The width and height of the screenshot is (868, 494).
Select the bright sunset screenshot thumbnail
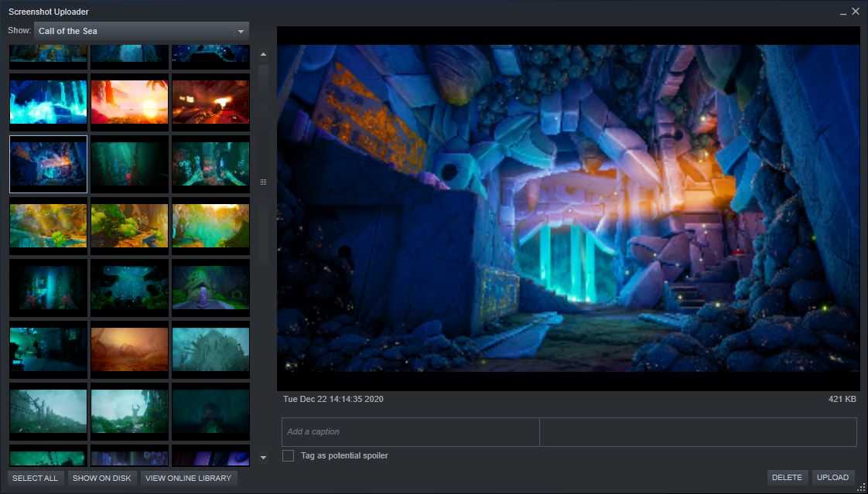tap(129, 102)
